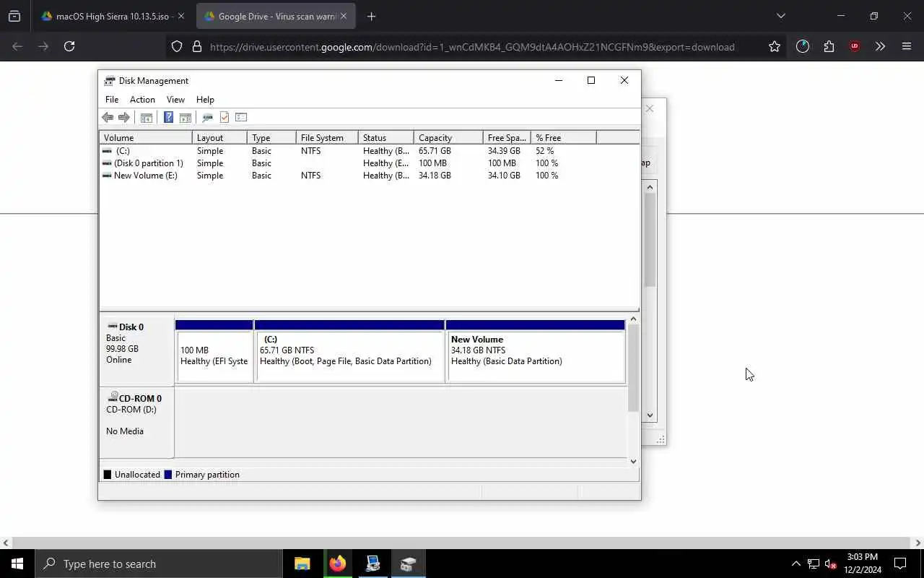Open the notification center icon

coord(900,564)
